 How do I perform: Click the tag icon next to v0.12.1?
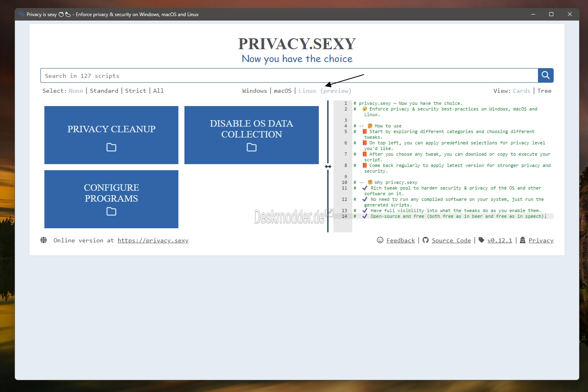(x=481, y=240)
